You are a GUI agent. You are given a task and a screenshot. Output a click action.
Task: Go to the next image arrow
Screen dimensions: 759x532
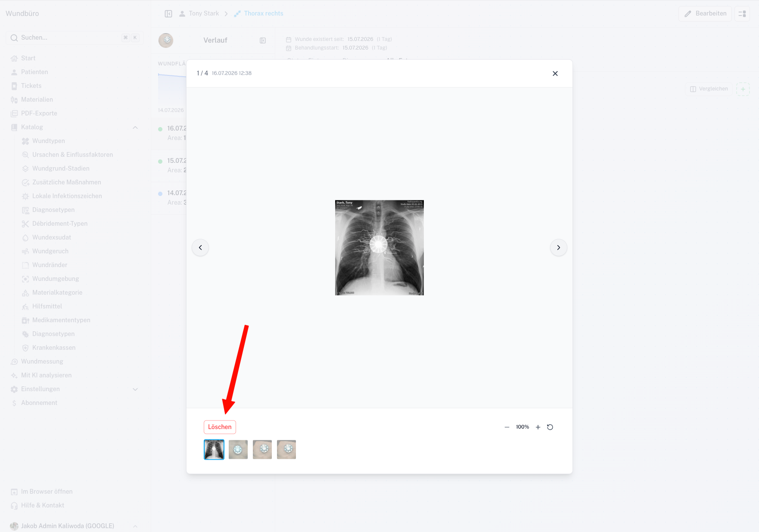pos(559,248)
